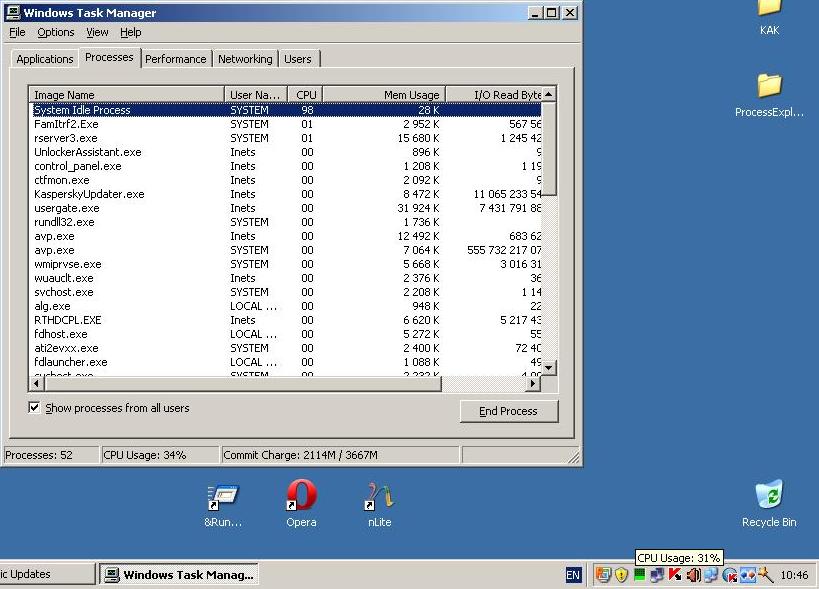819x589 pixels.
Task: Select the UnlockerAssistant.exe process
Action: coord(285,152)
